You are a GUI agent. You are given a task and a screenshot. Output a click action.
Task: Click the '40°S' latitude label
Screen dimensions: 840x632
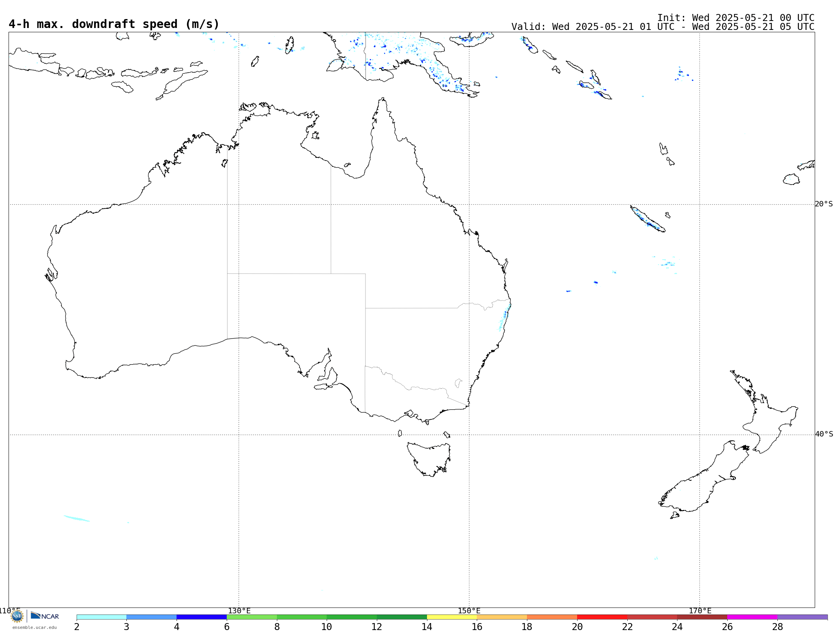[824, 434]
